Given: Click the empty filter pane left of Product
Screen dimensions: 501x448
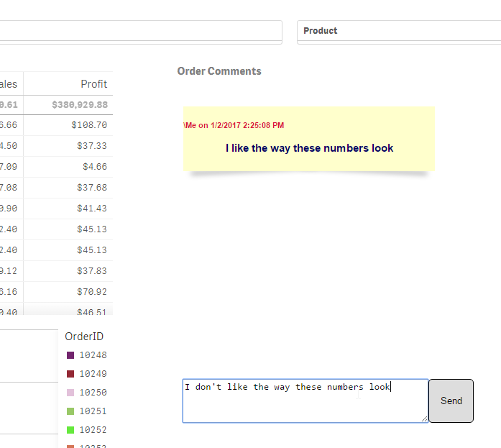Looking at the screenshot, I should [x=141, y=31].
